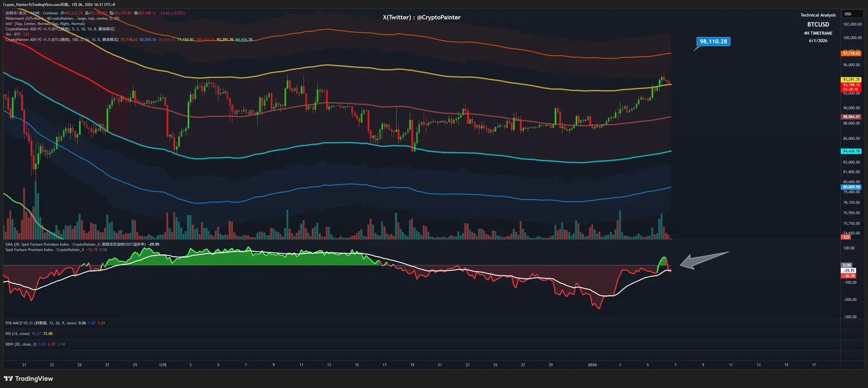The width and height of the screenshot is (868, 388).
Task: Click the -200.00 premium index scale label
Action: 850,299
